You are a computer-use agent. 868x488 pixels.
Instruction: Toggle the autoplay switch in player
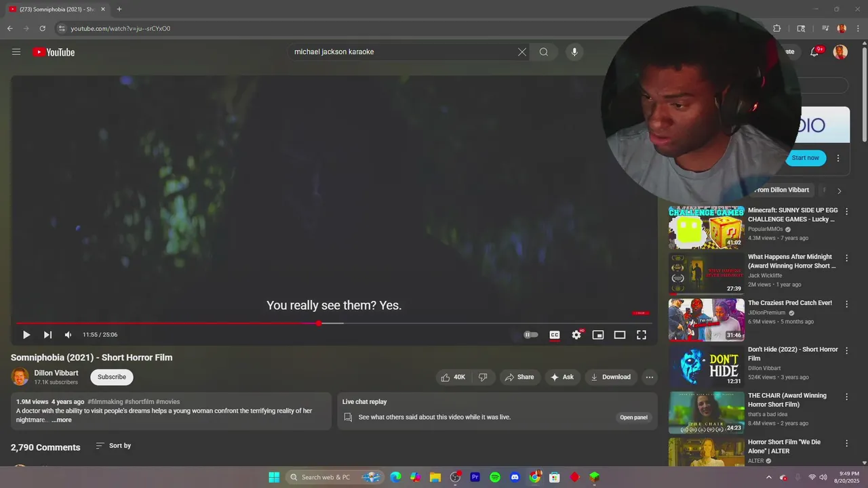531,335
